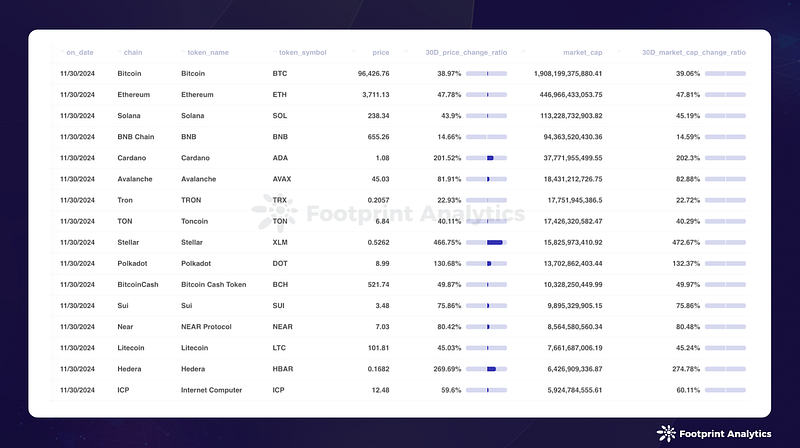800x448 pixels.
Task: Click the Polkadot market cap change bar
Action: (725, 264)
